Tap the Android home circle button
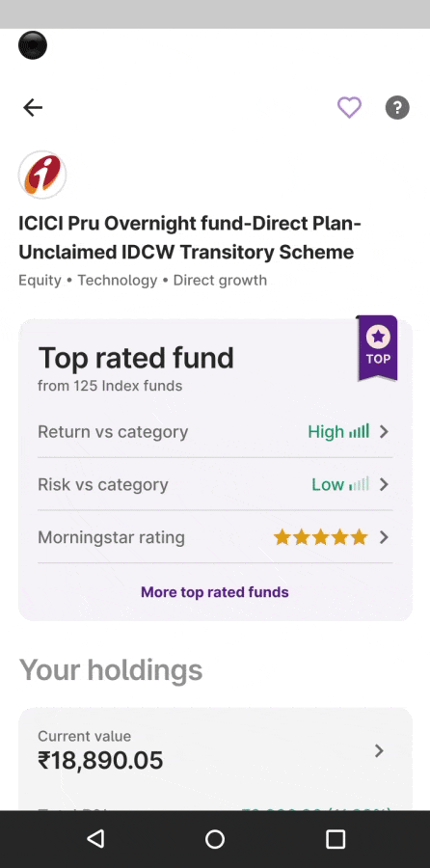Image resolution: width=430 pixels, height=868 pixels. click(x=215, y=839)
